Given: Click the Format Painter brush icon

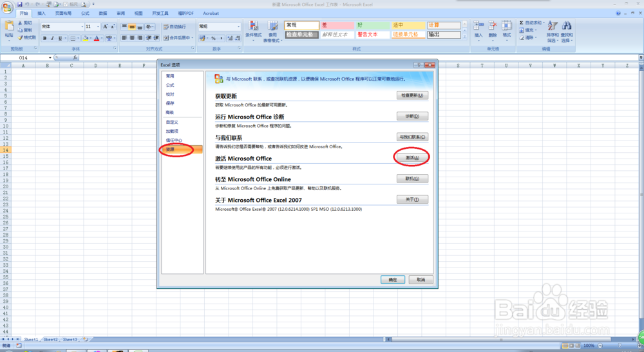Looking at the screenshot, I should 20,37.
